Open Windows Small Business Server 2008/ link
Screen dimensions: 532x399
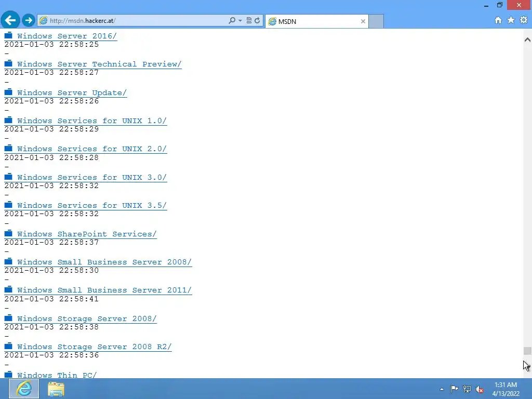click(x=104, y=262)
